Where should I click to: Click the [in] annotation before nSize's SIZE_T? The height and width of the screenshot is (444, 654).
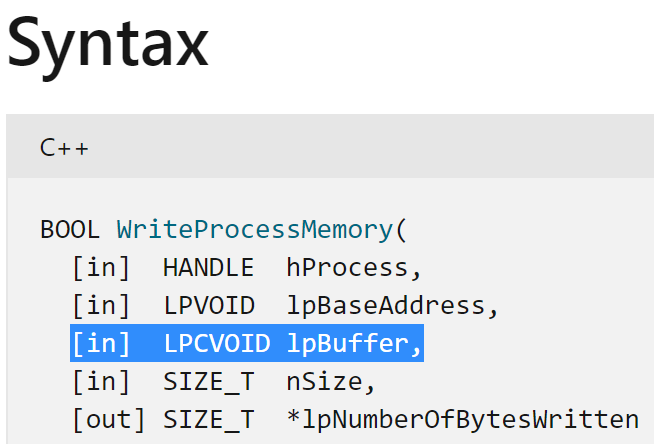click(101, 381)
